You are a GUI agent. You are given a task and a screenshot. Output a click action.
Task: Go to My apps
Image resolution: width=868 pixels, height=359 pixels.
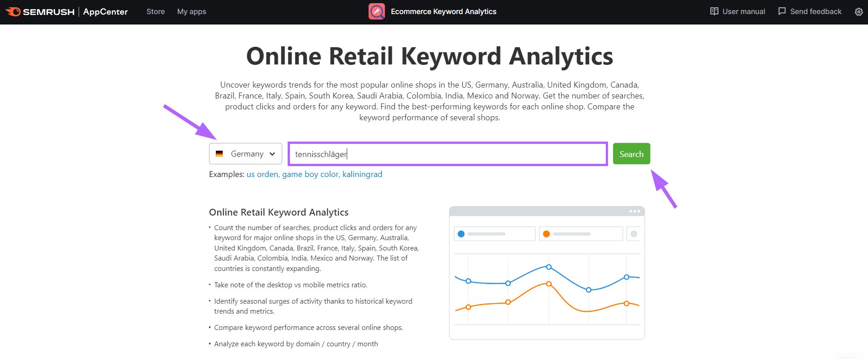click(191, 11)
